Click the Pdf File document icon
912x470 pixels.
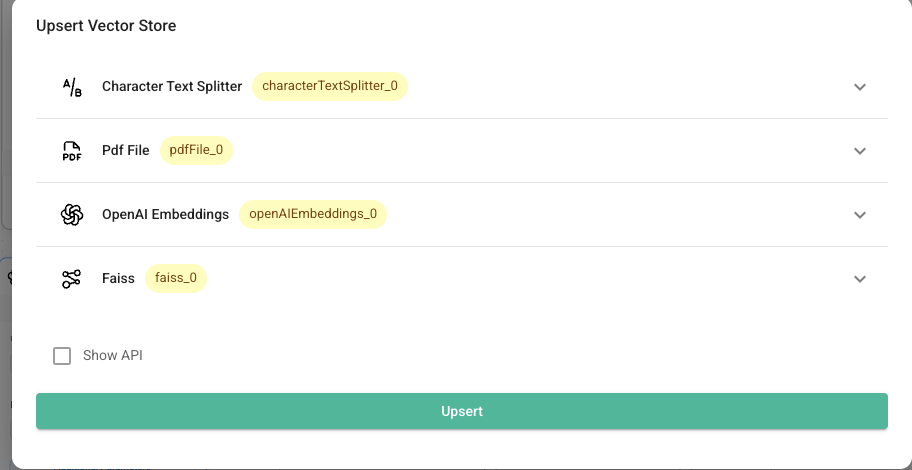tap(72, 151)
